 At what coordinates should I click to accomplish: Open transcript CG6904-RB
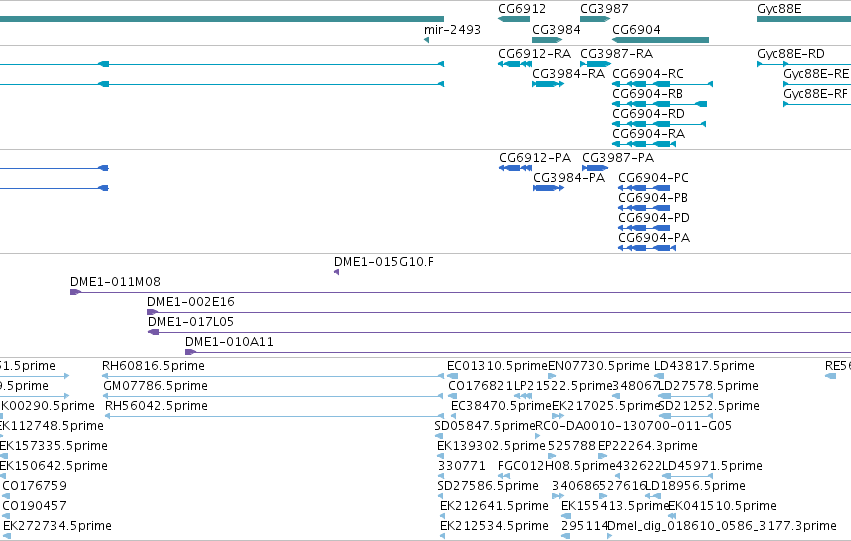(647, 94)
